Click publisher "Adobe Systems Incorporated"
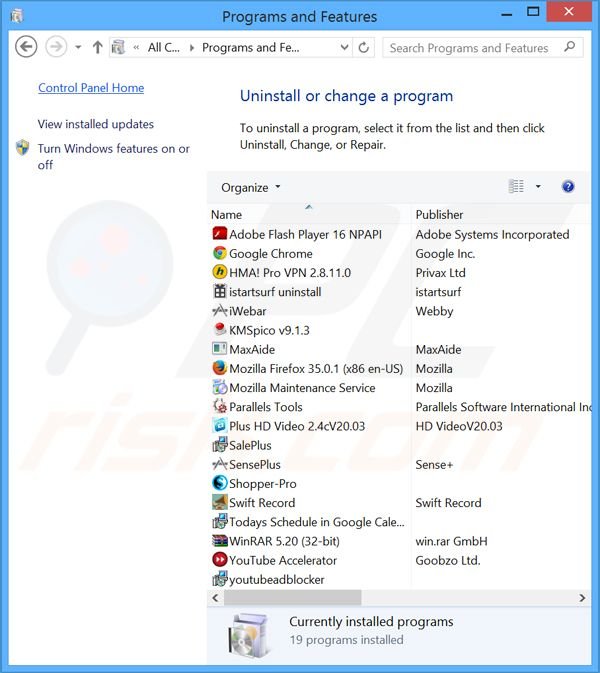 [492, 234]
